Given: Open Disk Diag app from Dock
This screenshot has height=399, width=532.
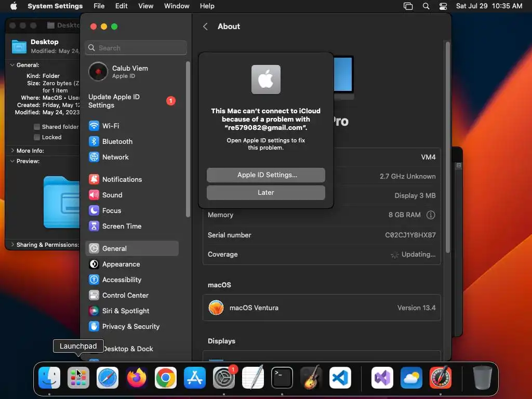Looking at the screenshot, I should click(441, 378).
